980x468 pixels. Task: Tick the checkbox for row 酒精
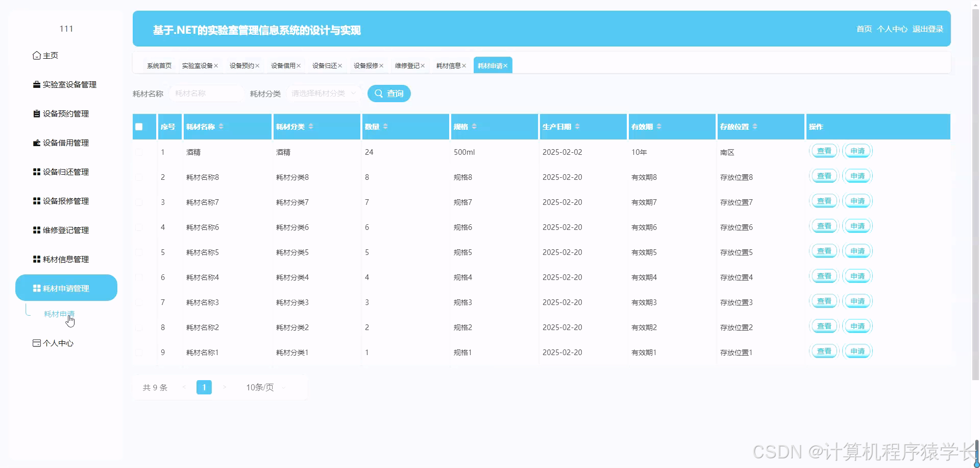click(x=139, y=152)
